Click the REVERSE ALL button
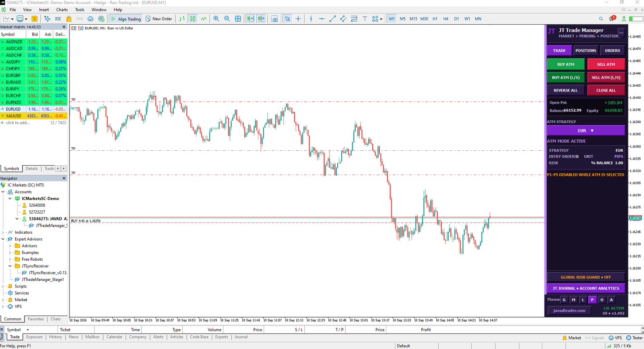 pyautogui.click(x=566, y=90)
